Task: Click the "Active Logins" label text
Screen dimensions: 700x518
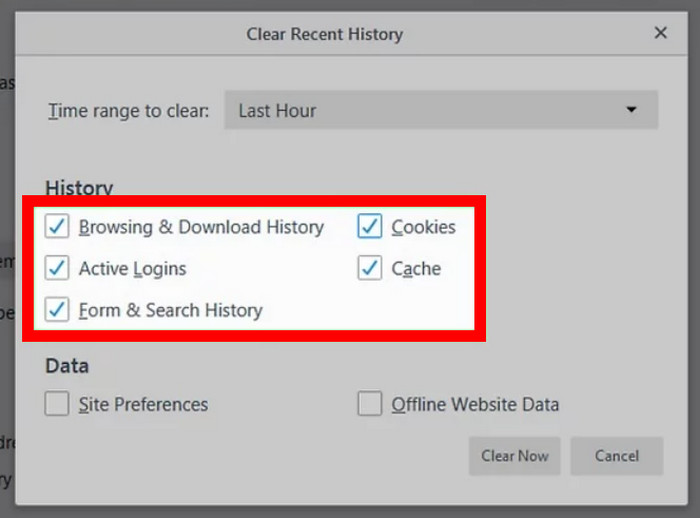Action: [x=132, y=269]
